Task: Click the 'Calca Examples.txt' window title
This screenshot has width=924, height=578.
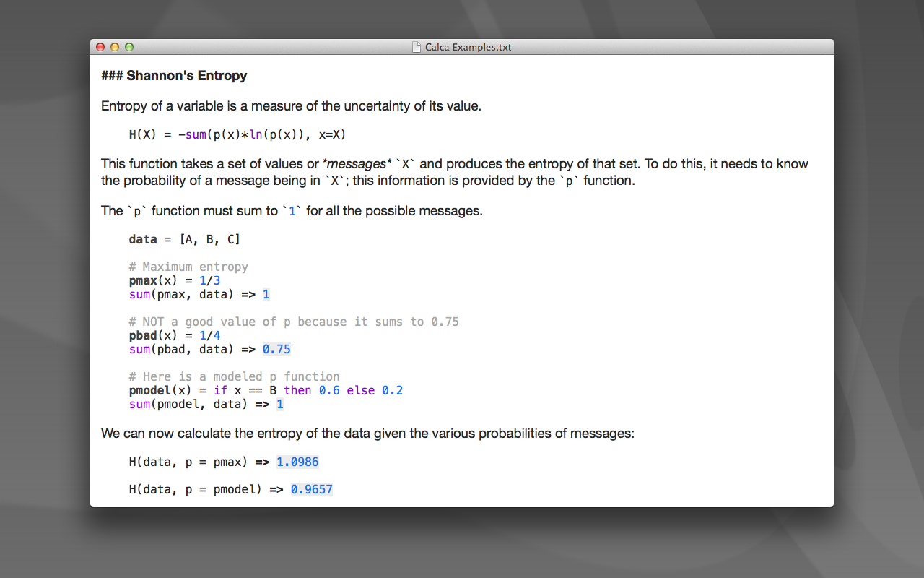Action: pyautogui.click(x=468, y=47)
